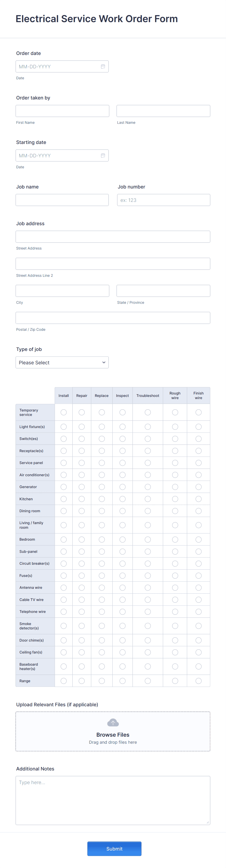Click the First Name field under Order taken by
This screenshot has height=868, width=226.
point(62,110)
